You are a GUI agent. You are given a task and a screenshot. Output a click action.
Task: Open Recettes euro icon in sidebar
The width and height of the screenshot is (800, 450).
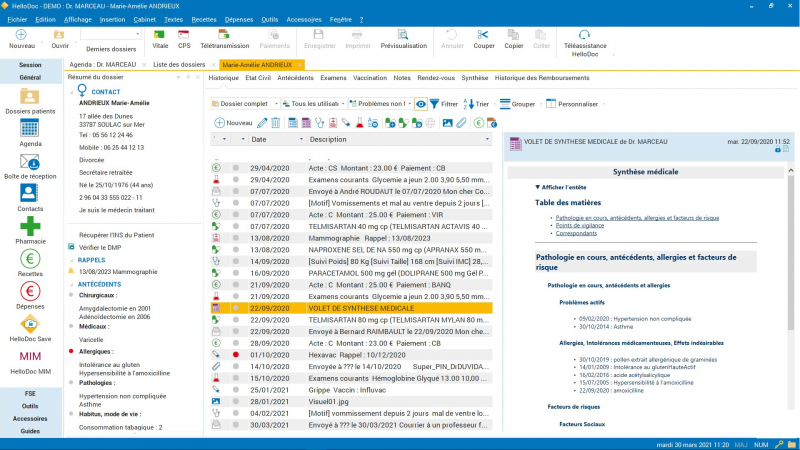pos(30,259)
